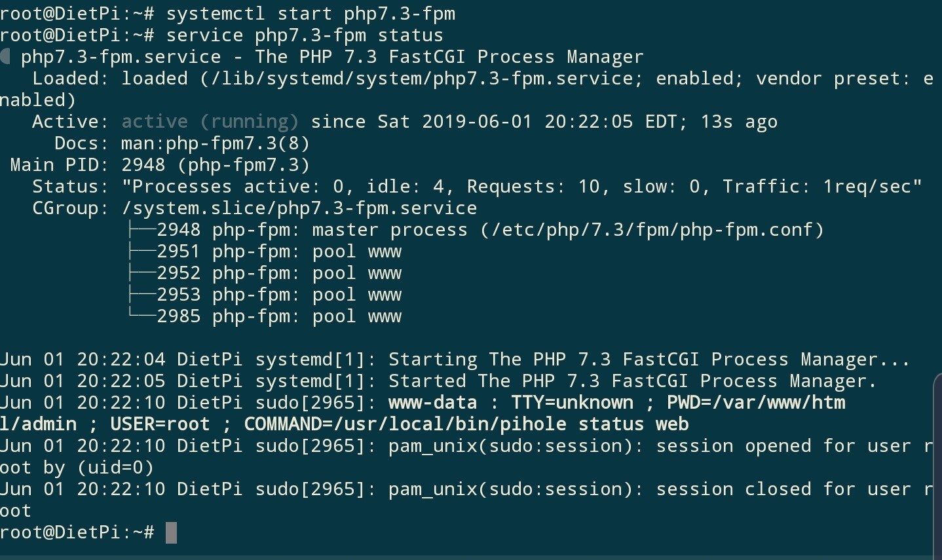Click the service status dot indicator
The height and width of the screenshot is (560, 942).
5,57
